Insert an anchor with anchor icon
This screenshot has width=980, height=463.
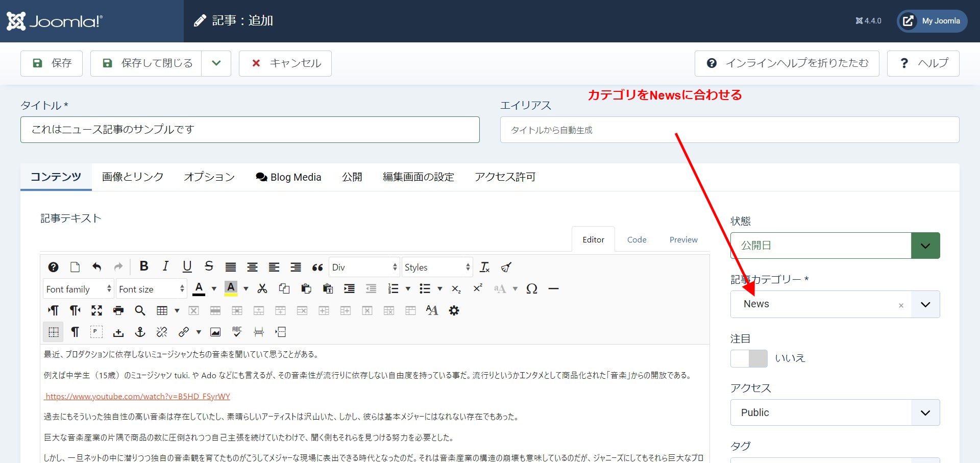(140, 332)
